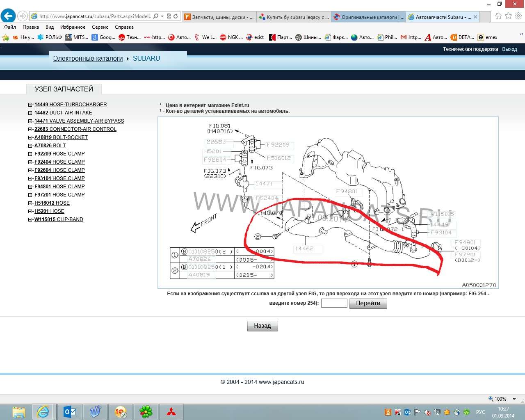Screen dimensions: 525x420
Task: Expand the A40819 BOLT-SOCKET node
Action: tap(30, 137)
